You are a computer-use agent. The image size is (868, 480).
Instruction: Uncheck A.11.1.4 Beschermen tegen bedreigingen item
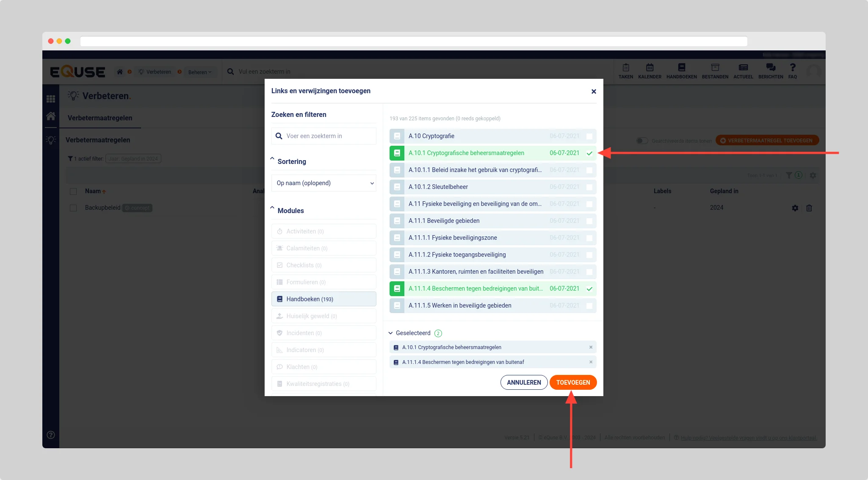pyautogui.click(x=589, y=289)
